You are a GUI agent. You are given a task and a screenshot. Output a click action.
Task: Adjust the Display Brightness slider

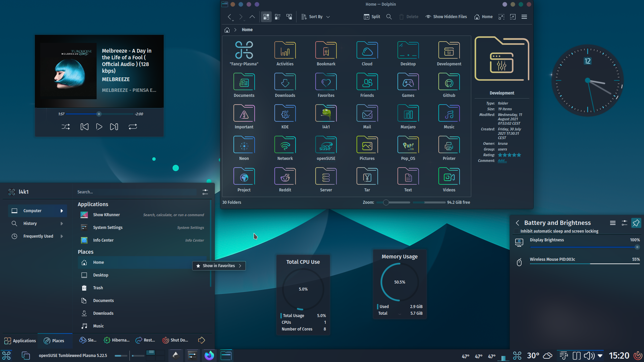pyautogui.click(x=585, y=247)
